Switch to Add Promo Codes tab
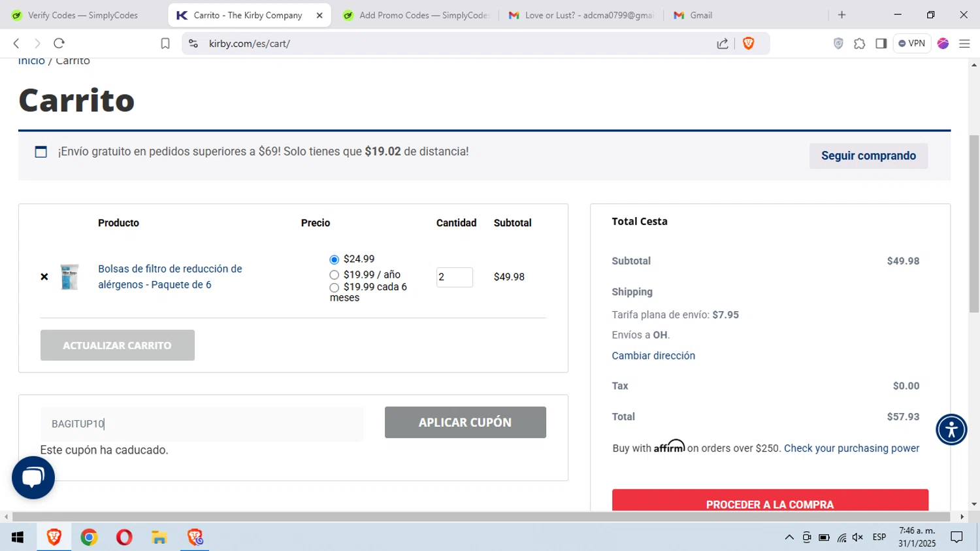Image resolution: width=980 pixels, height=551 pixels. pyautogui.click(x=416, y=15)
